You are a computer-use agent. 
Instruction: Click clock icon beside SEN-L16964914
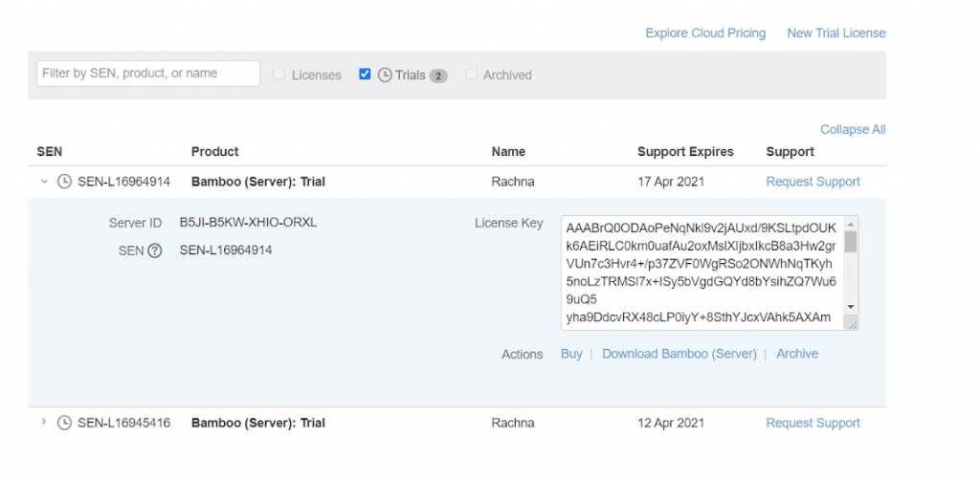click(x=65, y=182)
